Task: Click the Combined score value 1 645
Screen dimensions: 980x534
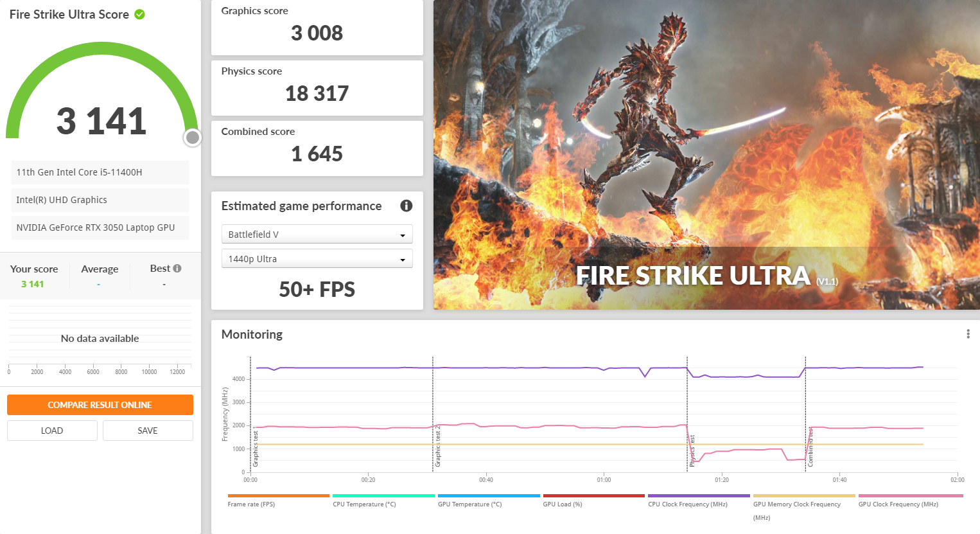Action: pyautogui.click(x=317, y=154)
